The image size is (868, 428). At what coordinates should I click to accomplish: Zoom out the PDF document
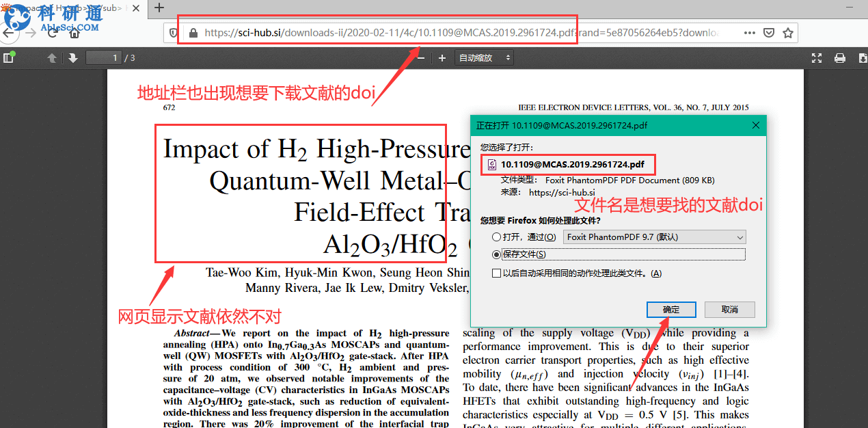[x=421, y=58]
